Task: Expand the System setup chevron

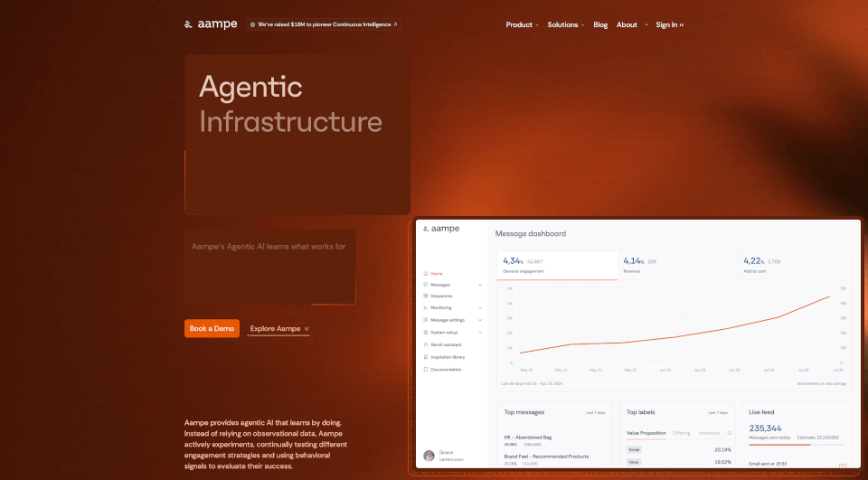Action: 480,333
